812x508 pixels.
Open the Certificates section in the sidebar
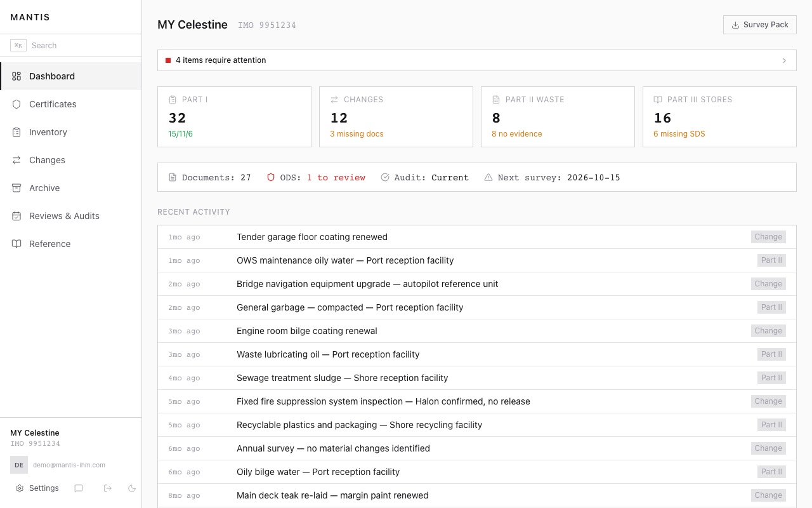click(x=53, y=104)
